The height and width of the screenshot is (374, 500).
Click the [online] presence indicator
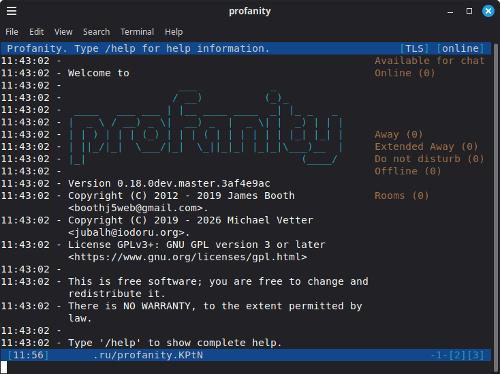[460, 49]
